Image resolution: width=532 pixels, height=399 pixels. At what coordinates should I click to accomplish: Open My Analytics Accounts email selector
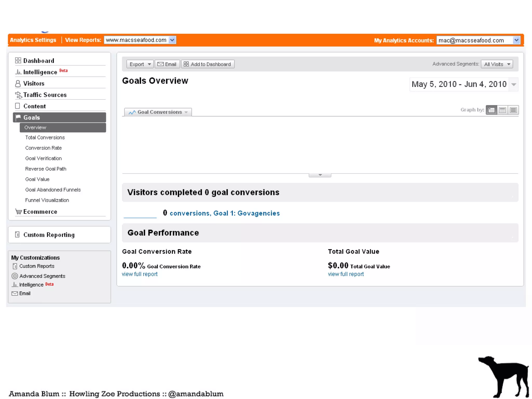point(516,40)
